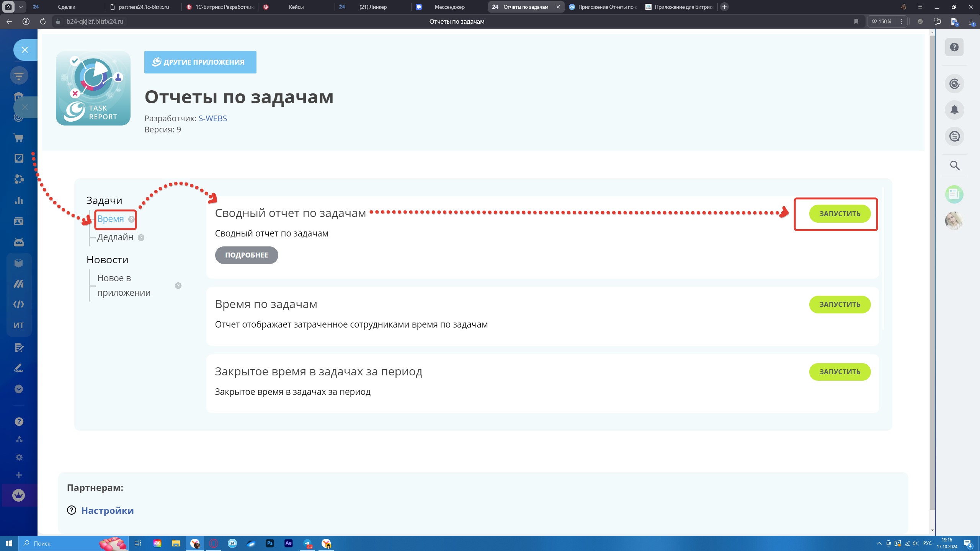Open the browser zoom 150% control
Viewport: 980px width, 551px height.
tap(882, 21)
